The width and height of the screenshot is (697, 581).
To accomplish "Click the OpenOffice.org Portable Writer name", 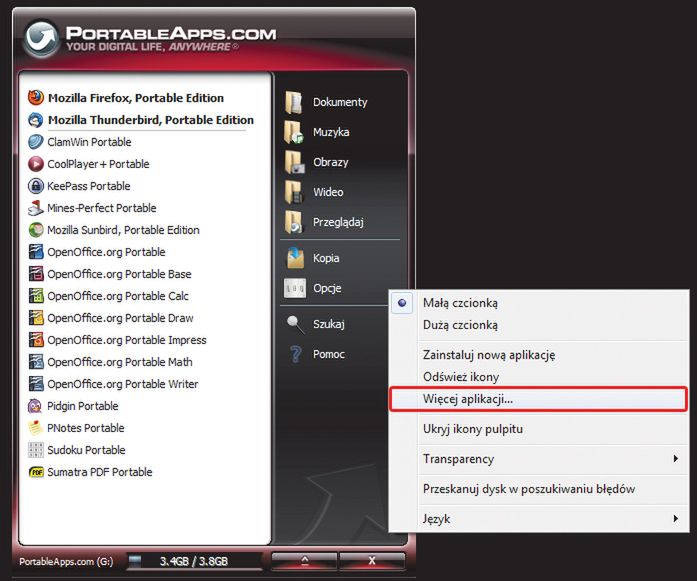I will coord(123,384).
